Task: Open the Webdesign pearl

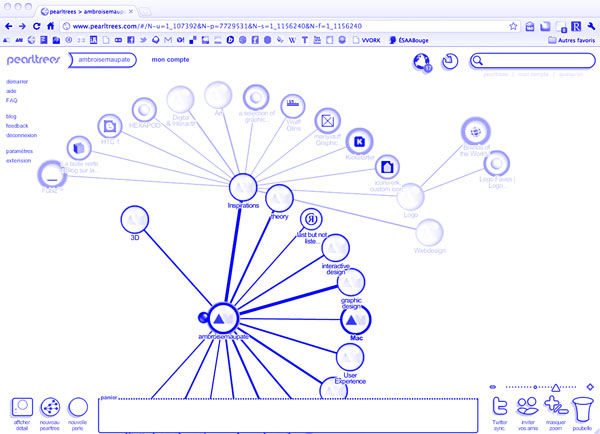Action: (429, 233)
